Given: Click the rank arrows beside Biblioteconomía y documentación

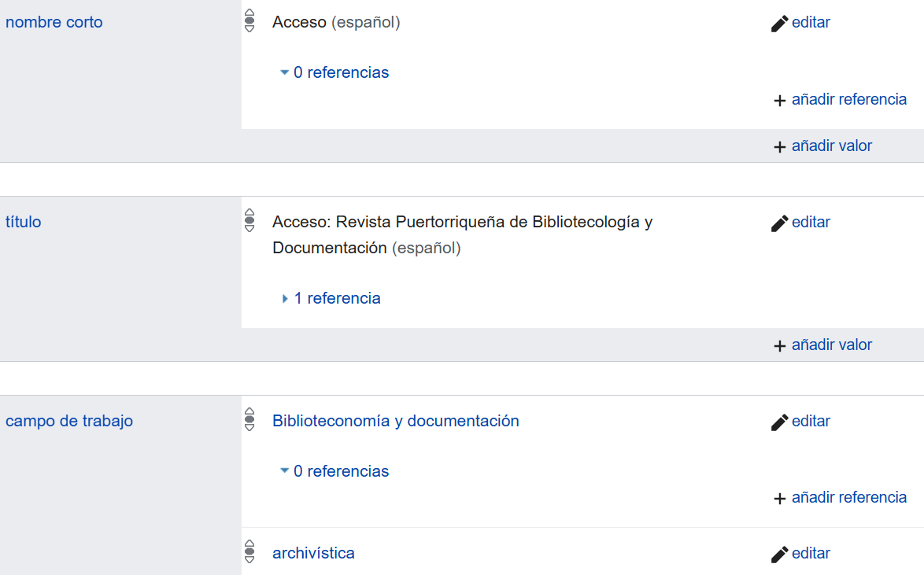Looking at the screenshot, I should tap(249, 420).
